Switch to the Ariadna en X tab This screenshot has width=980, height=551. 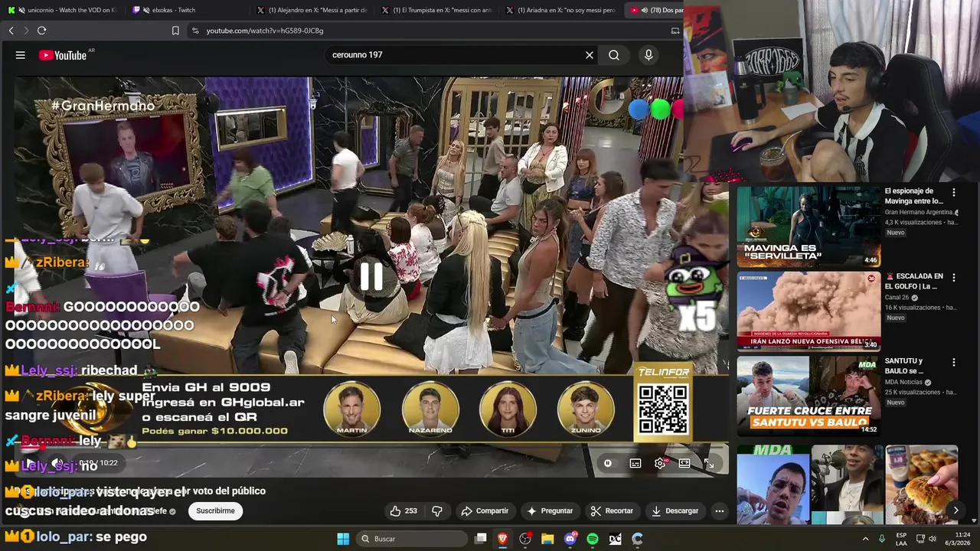[561, 10]
